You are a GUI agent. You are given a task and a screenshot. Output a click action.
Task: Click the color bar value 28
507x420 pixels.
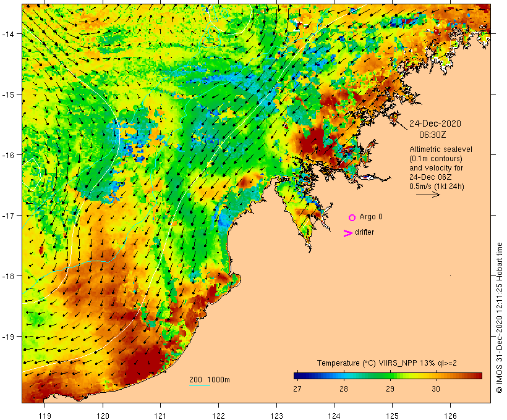343,388
